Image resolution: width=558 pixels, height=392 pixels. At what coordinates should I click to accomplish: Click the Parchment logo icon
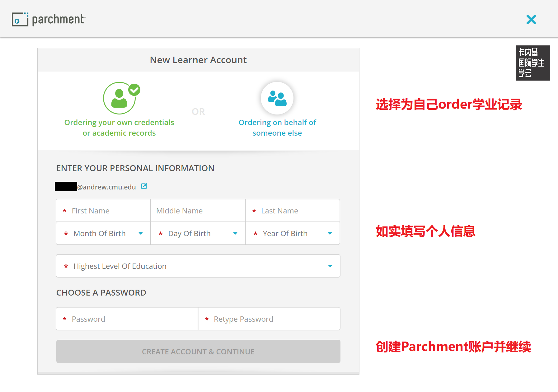tap(20, 19)
